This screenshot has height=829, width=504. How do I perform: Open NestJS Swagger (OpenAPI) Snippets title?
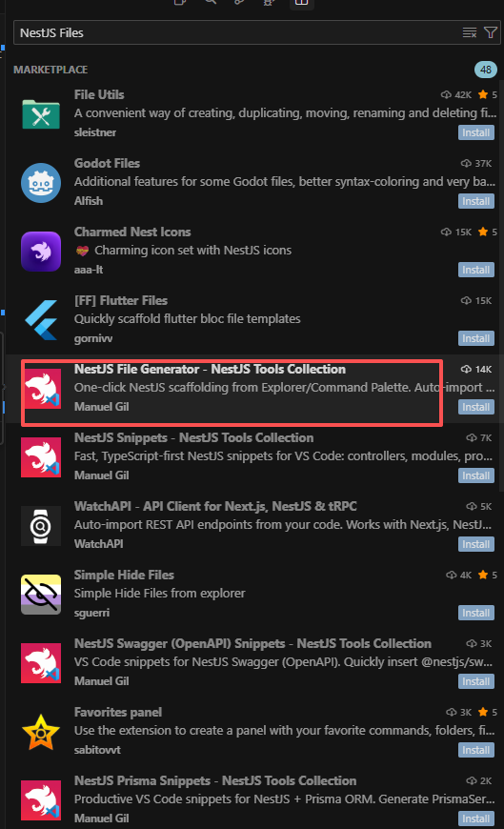point(252,643)
